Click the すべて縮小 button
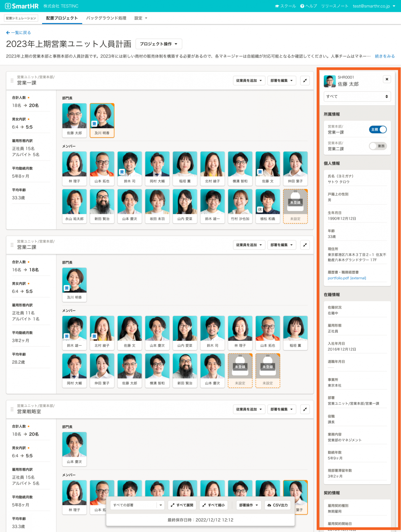The height and width of the screenshot is (532, 401). pos(213,505)
